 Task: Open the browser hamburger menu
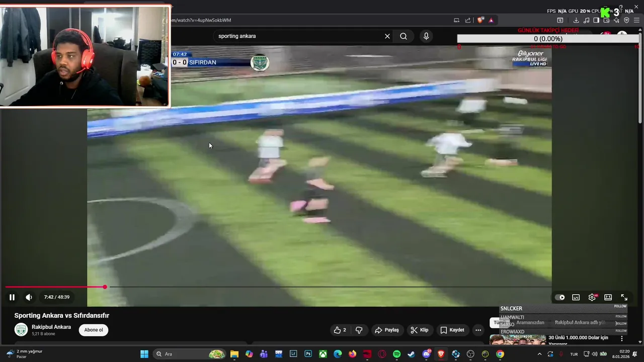click(x=636, y=20)
